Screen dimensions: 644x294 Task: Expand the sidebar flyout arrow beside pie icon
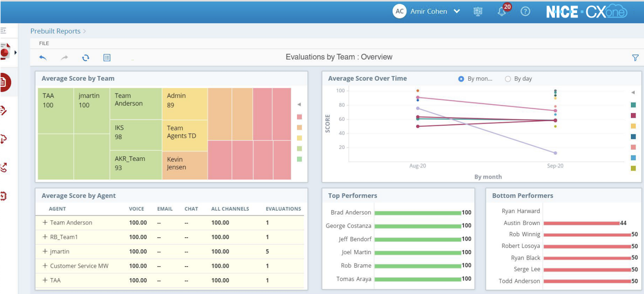pos(15,52)
